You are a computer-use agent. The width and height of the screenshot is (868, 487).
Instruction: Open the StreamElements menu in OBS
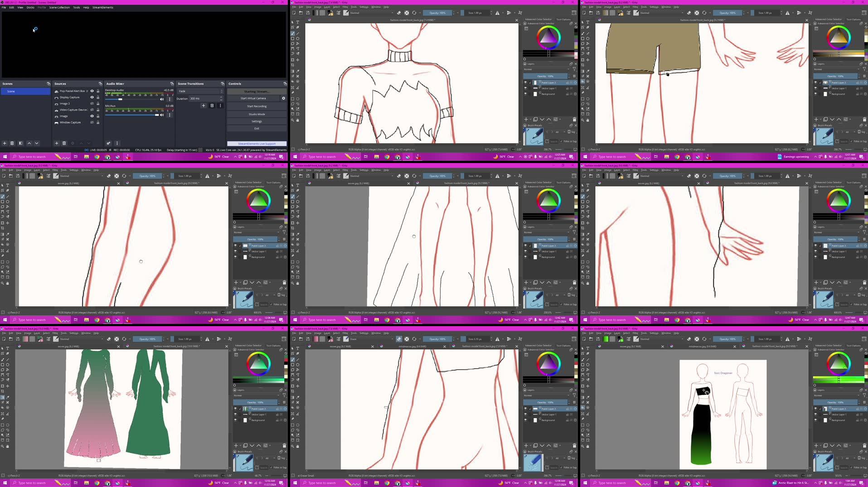click(x=103, y=7)
